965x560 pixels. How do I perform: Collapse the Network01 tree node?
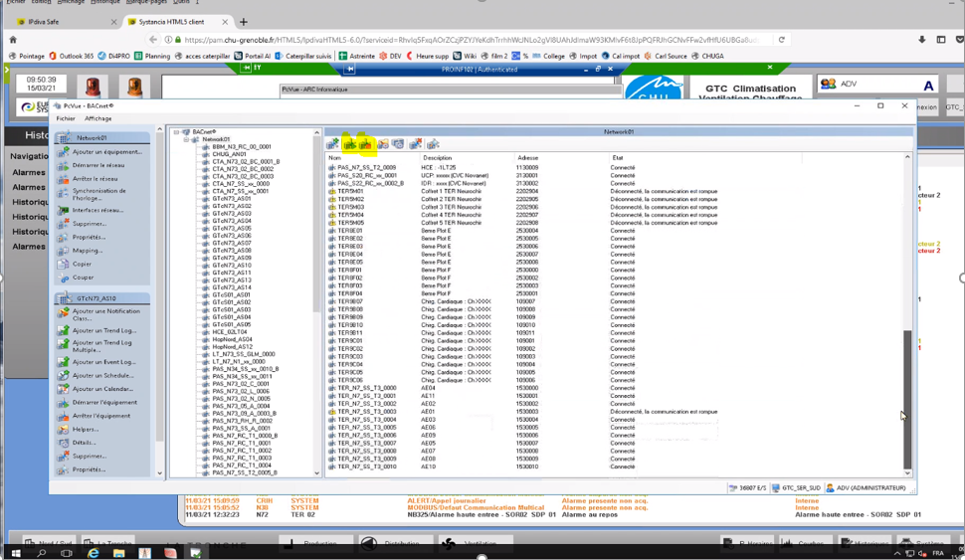[186, 139]
